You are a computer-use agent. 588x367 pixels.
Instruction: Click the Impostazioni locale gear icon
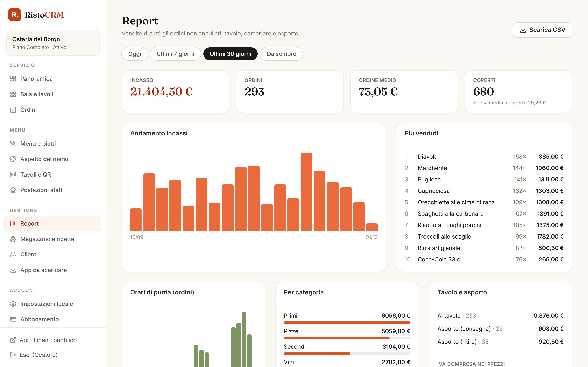coord(13,304)
